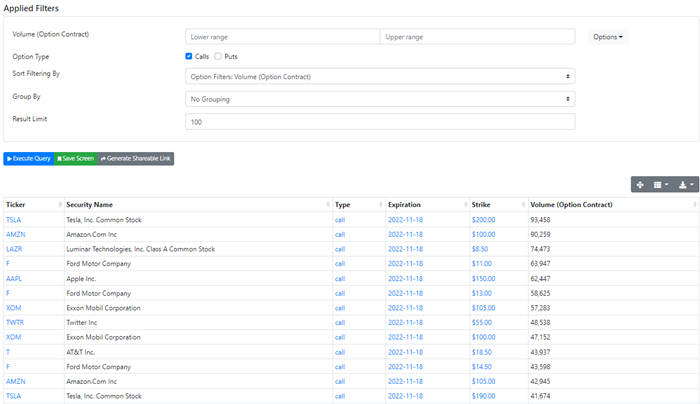Click the $150.00 strike link
Viewport: 700px width, 404px height.
(x=483, y=279)
